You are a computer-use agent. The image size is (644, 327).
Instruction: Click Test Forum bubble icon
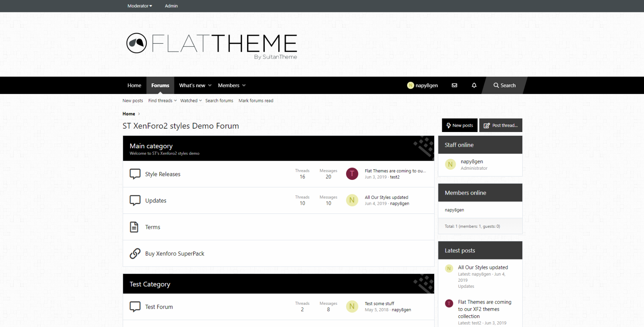(135, 307)
